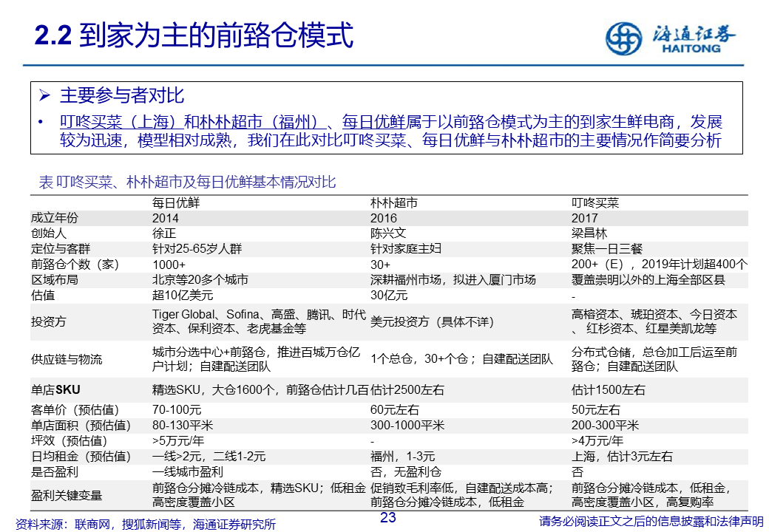Click cell starting with Tiger Global、Sofina
The width and height of the screenshot is (769, 532).
(259, 321)
